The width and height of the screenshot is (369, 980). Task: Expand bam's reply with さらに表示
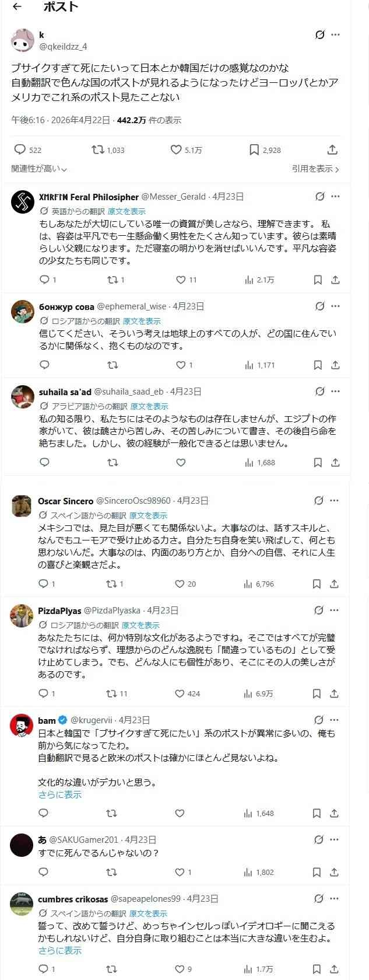(x=59, y=795)
